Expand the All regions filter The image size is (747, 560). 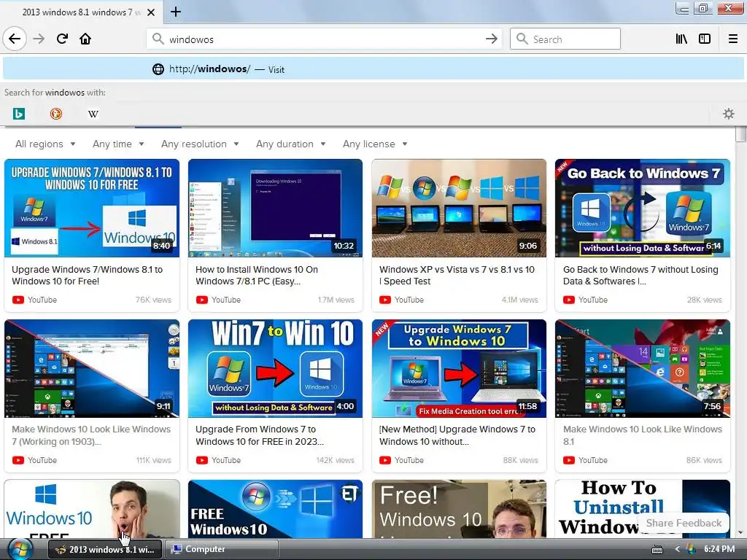[45, 144]
